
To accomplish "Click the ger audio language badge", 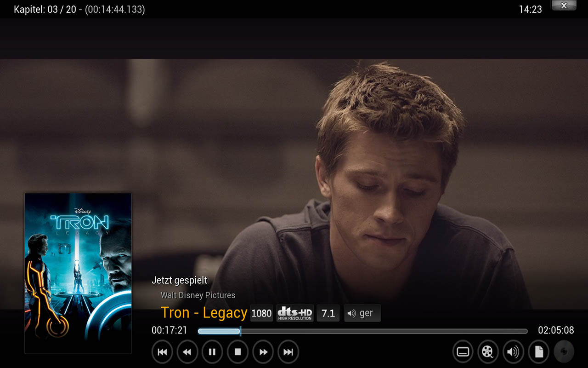I will pyautogui.click(x=362, y=313).
